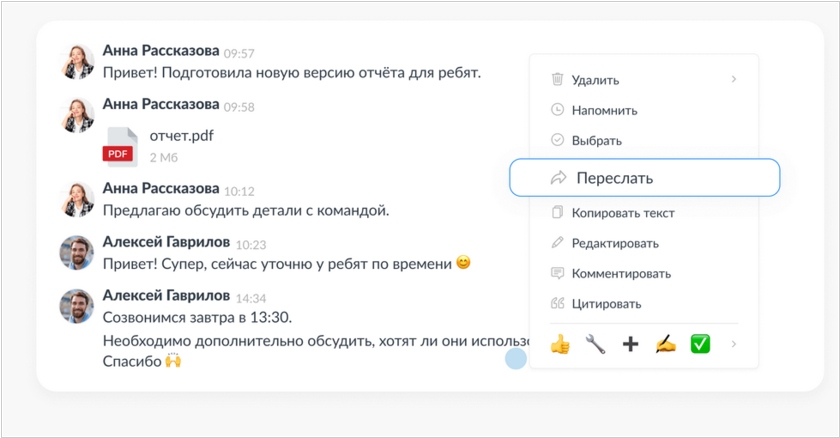Click the forward arrow icon in Переслать

tap(558, 178)
